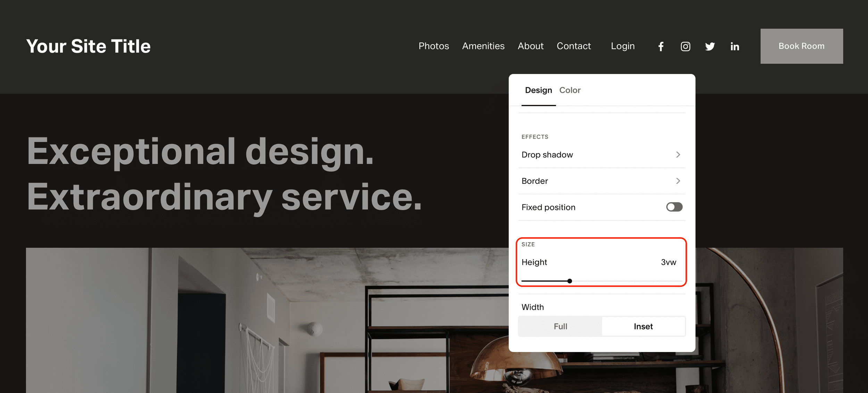Switch to the Color tab

click(x=570, y=90)
